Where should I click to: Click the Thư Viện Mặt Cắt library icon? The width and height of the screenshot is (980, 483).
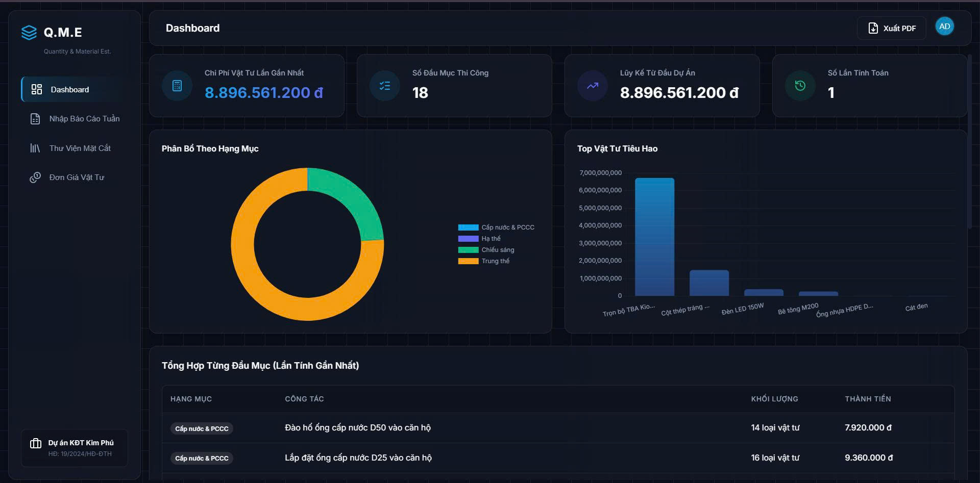click(35, 148)
